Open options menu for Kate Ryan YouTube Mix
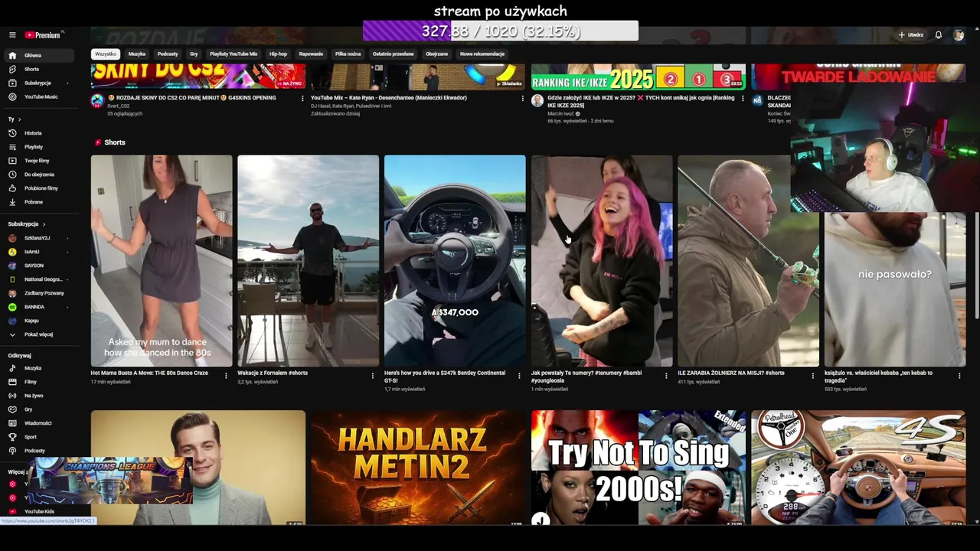980x551 pixels. click(523, 99)
